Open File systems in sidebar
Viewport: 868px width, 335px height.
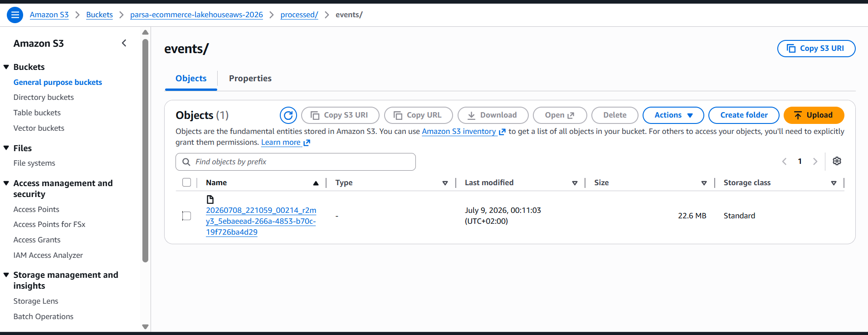tap(34, 163)
